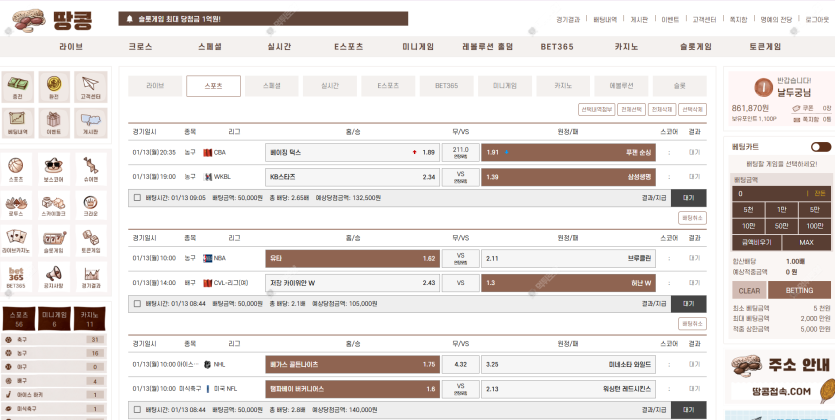The image size is (835, 420).
Task: Click the 전체삭제 button
Action: (x=661, y=109)
